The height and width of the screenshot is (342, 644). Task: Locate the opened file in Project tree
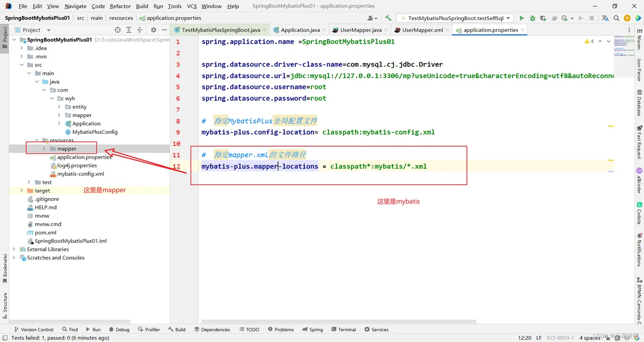[118, 30]
